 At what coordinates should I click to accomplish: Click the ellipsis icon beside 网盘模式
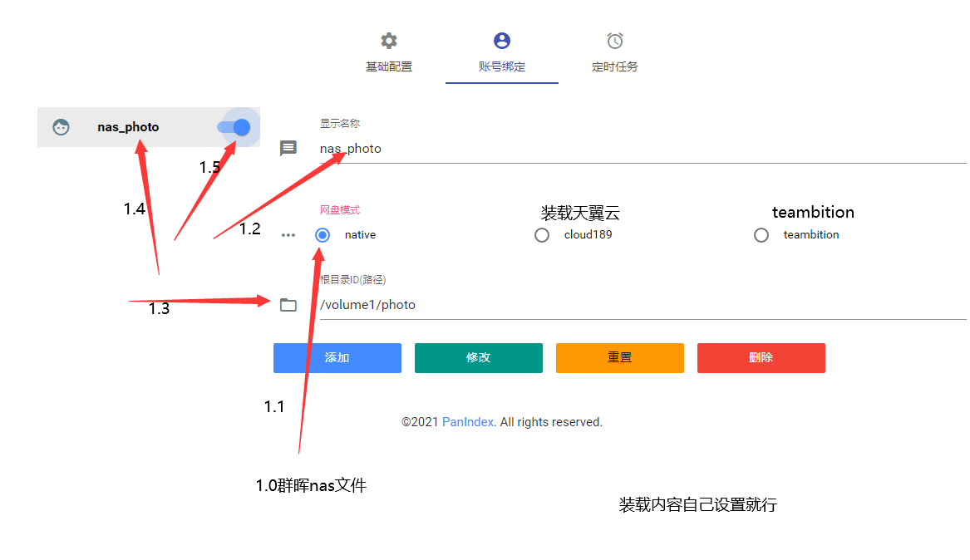(288, 235)
